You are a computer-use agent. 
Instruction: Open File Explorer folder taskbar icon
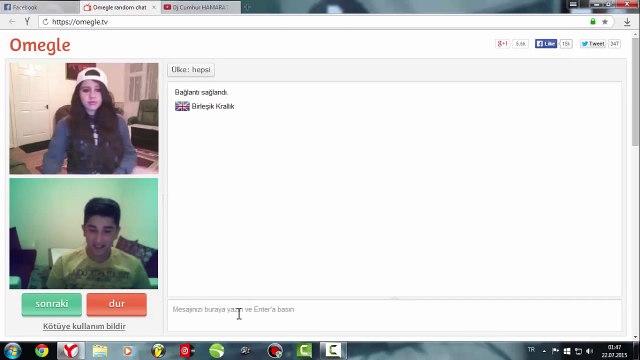(100, 351)
